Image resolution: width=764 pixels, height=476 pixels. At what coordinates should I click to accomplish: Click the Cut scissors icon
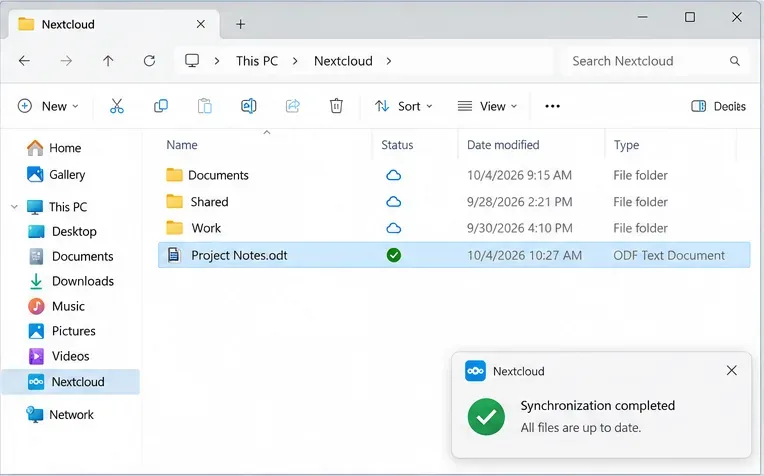coord(116,106)
